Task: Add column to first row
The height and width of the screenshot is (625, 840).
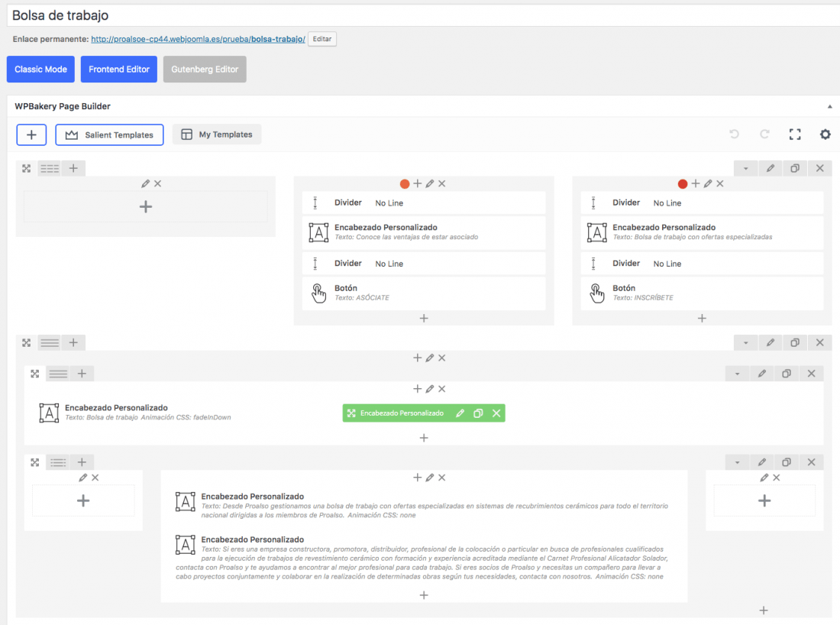Action: point(73,168)
